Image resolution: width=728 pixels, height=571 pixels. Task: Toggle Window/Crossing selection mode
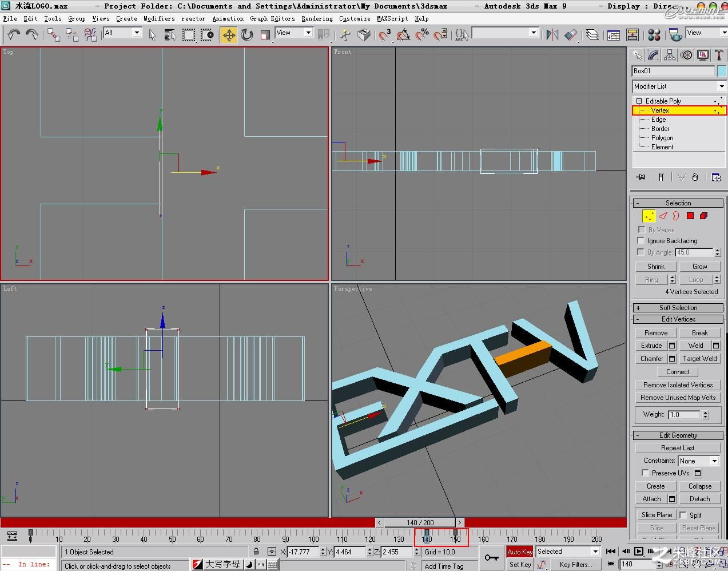coord(208,35)
